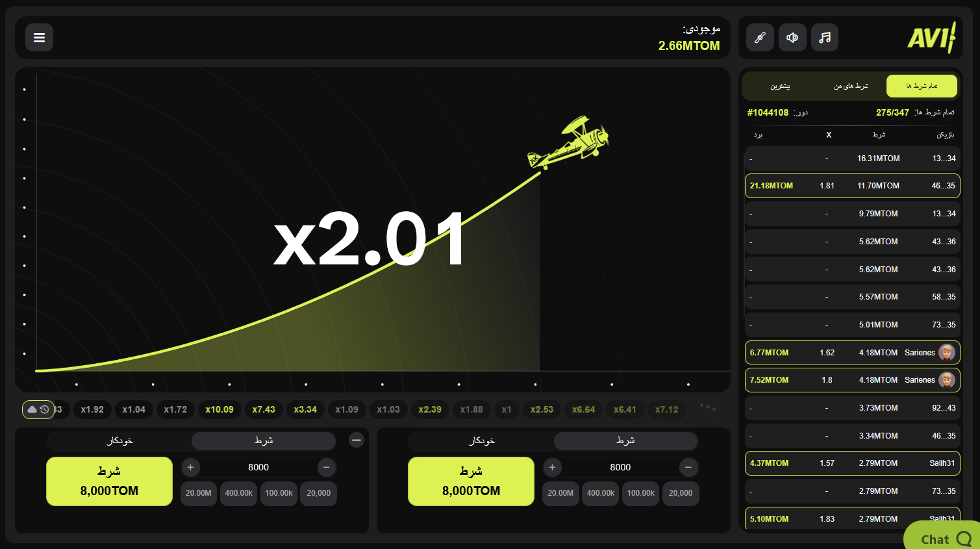Open the hamburger menu
The height and width of the screenshot is (549, 980).
[x=39, y=38]
